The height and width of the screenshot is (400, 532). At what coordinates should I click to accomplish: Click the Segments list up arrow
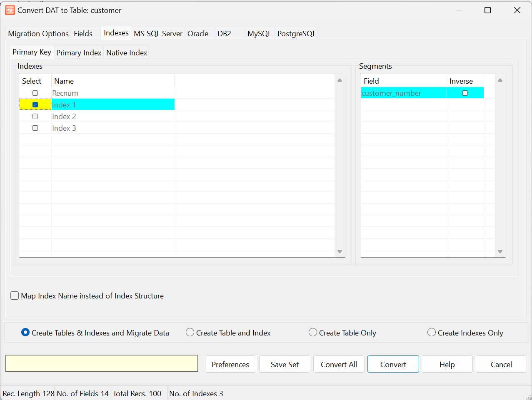coord(500,80)
